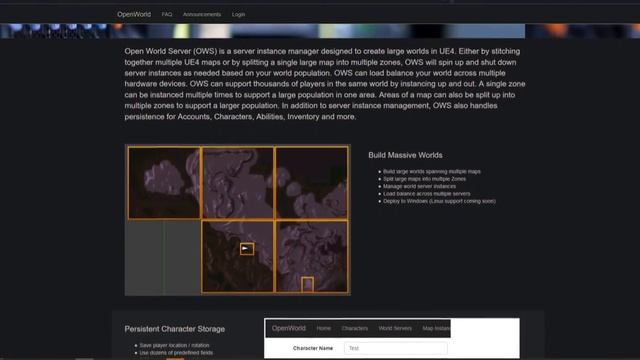Click the Character Name input field
Screen dimensions: 640x360
pyautogui.click(x=396, y=348)
